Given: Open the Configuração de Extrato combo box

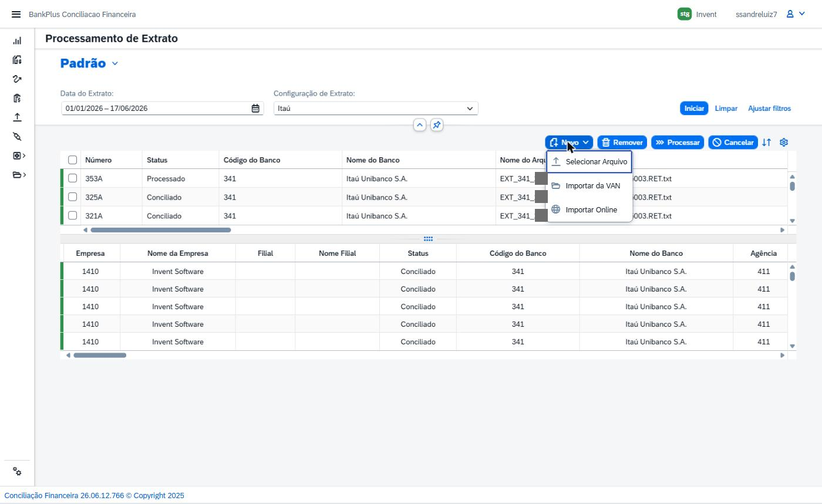Looking at the screenshot, I should tap(376, 109).
